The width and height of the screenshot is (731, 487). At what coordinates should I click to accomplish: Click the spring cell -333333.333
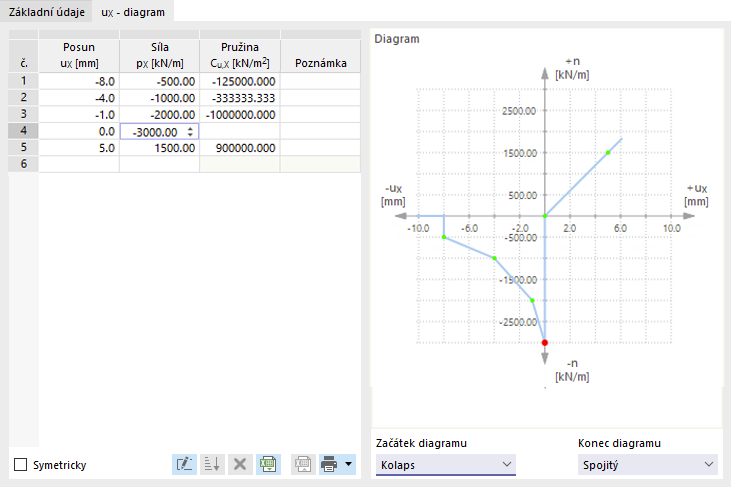click(240, 98)
